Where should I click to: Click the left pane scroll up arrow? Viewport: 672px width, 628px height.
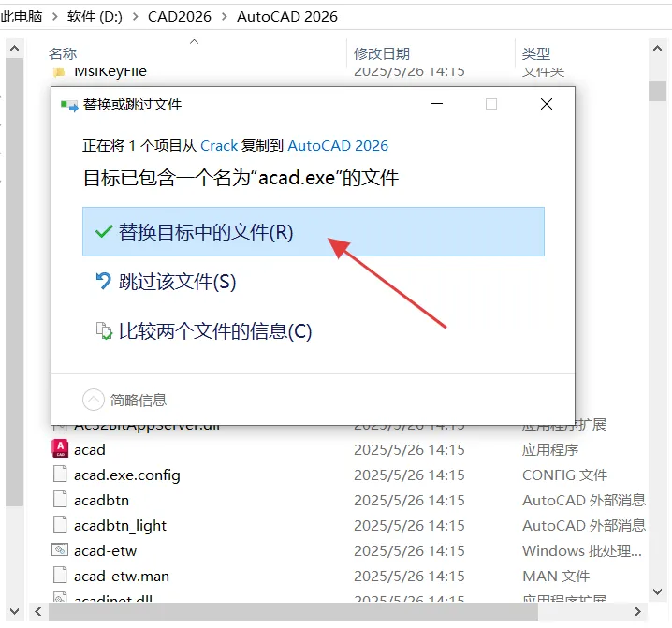(15, 48)
